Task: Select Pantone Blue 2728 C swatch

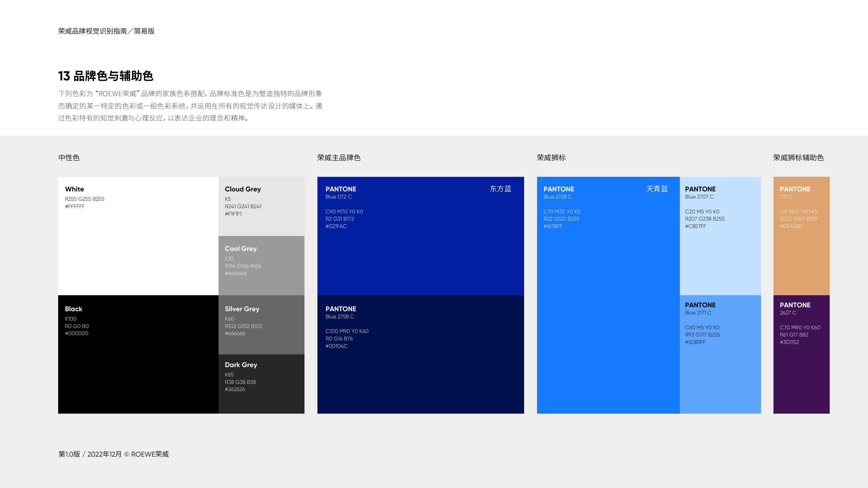Action: point(608,295)
